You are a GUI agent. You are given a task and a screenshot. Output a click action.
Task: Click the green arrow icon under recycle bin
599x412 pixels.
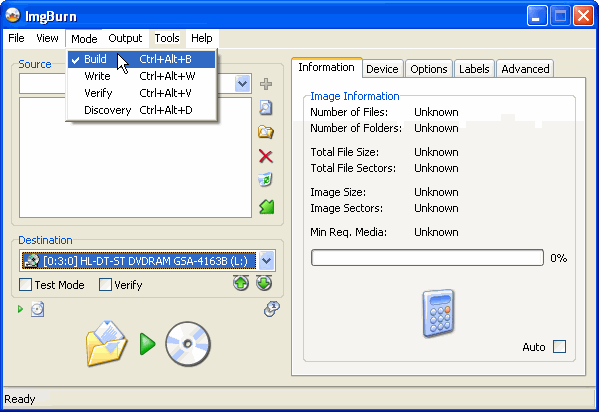[x=267, y=207]
